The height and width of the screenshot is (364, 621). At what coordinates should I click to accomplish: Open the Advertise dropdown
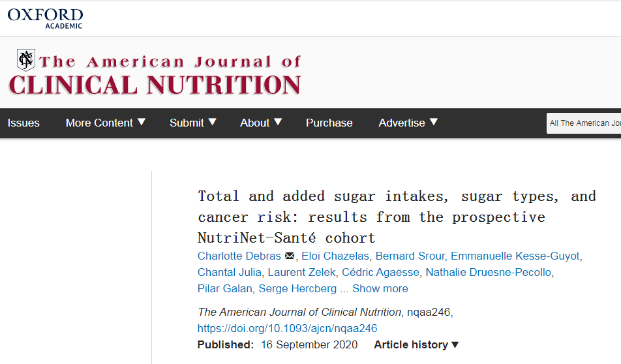pos(408,123)
